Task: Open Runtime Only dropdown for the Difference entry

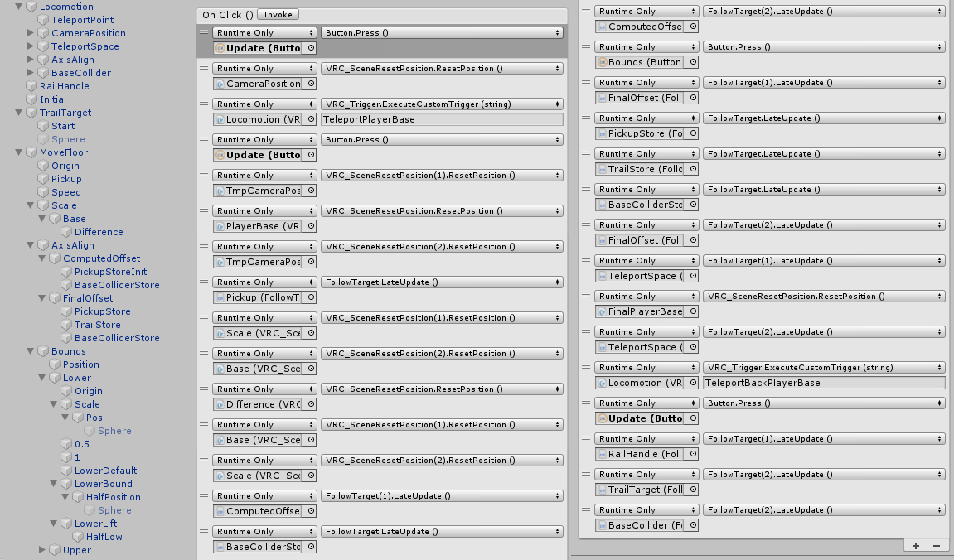Action: (264, 389)
